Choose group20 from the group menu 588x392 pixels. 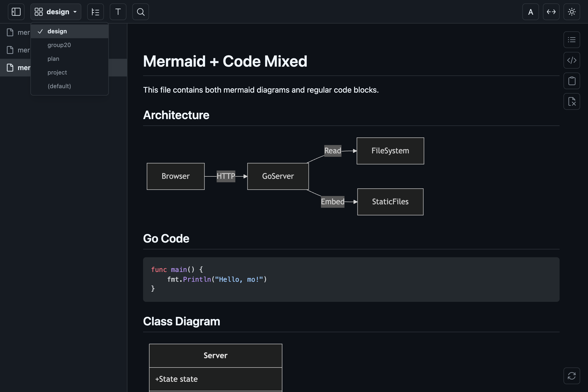(x=70, y=45)
